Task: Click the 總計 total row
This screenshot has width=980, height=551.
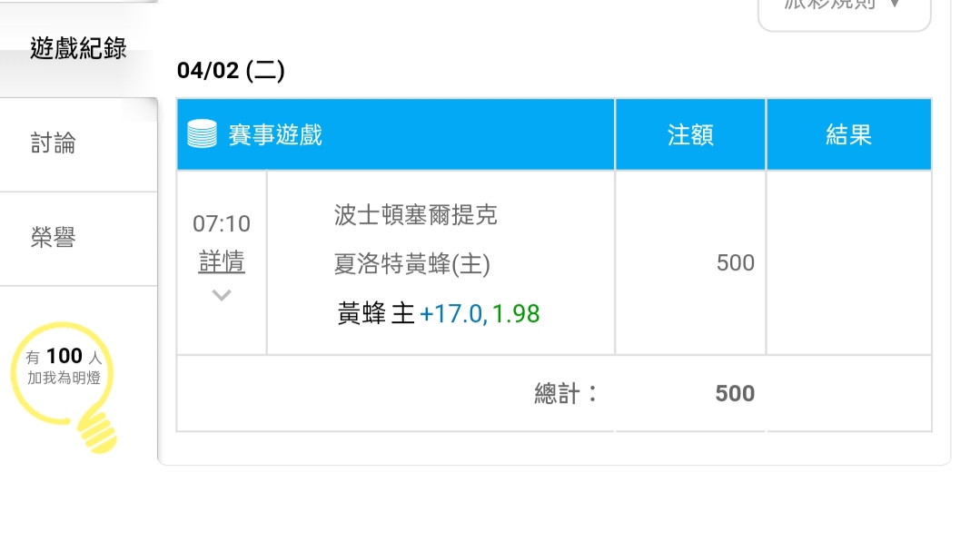Action: (554, 394)
